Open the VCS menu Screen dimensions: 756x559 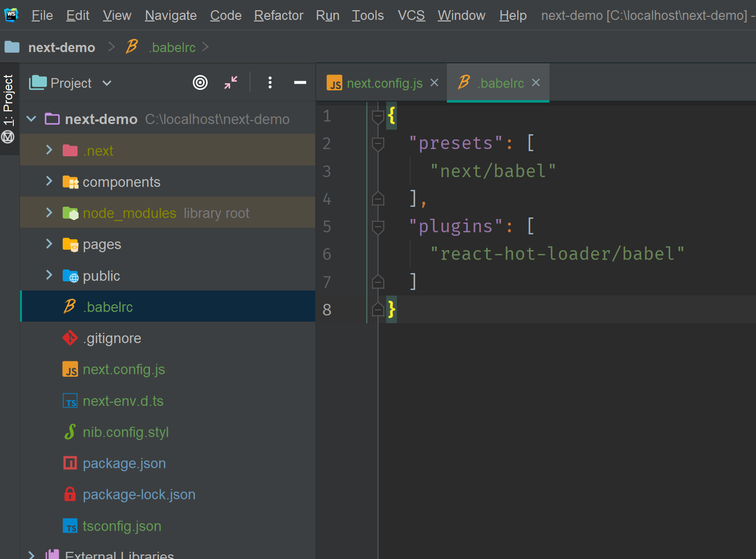coord(411,15)
